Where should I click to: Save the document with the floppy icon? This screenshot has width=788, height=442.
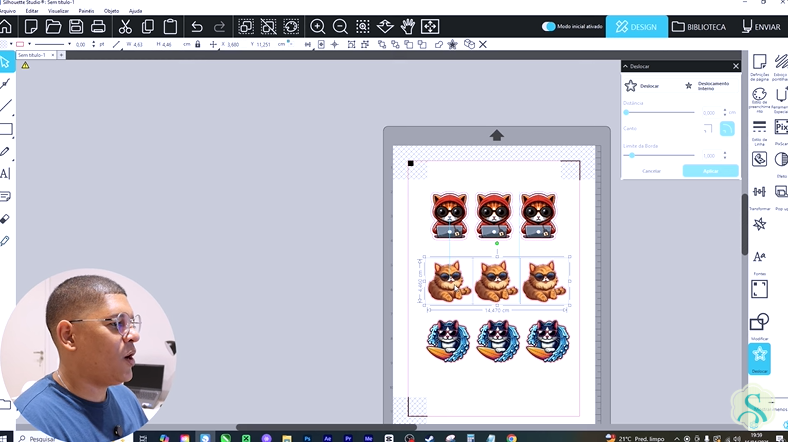click(x=76, y=26)
